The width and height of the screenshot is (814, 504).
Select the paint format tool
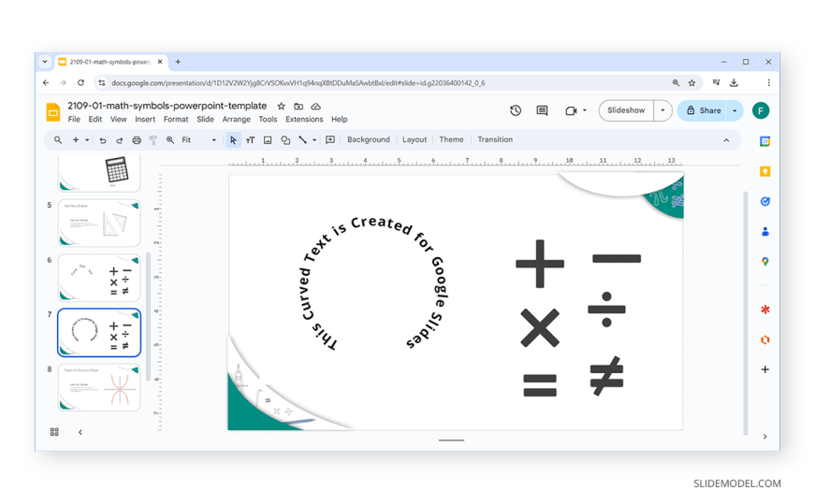pyautogui.click(x=153, y=140)
